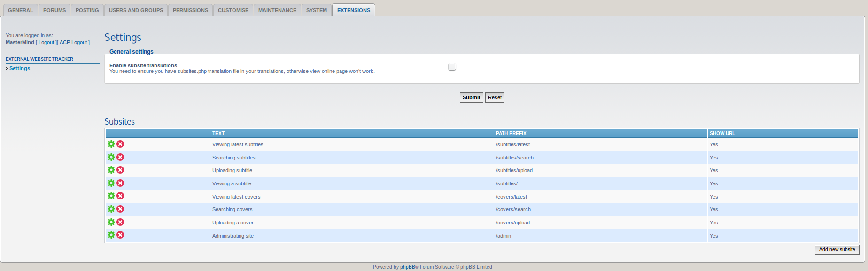Select the 'Uploading a cover' text cell
Viewport: 868px width, 271px height.
click(233, 223)
